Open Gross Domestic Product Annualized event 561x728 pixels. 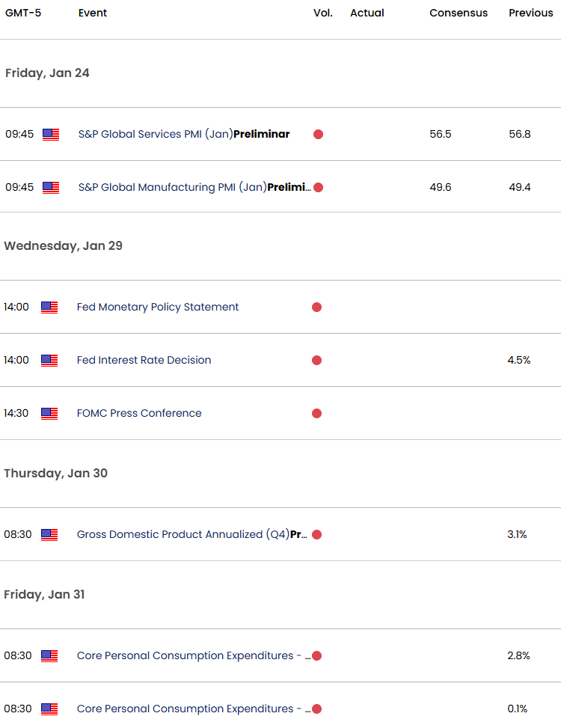click(x=191, y=534)
